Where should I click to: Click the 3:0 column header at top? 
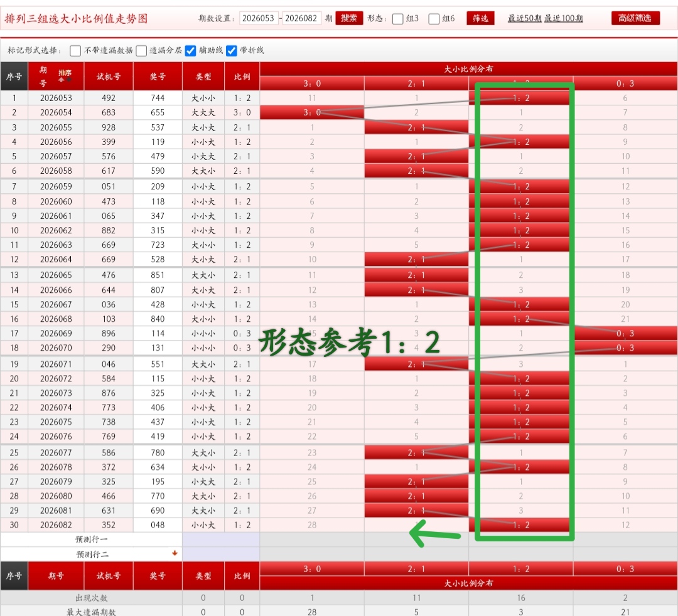312,83
